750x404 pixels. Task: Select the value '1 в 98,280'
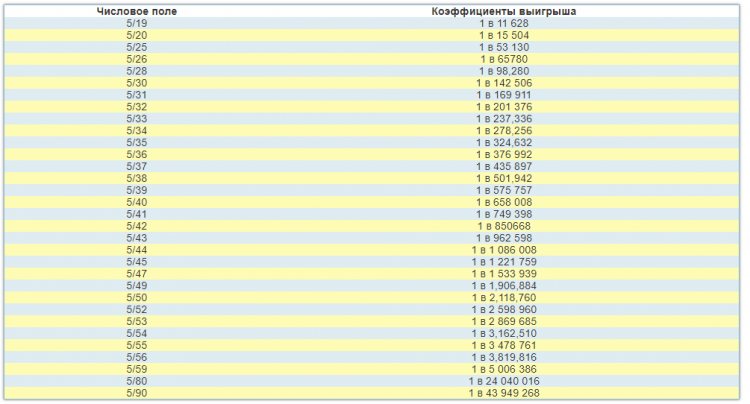tap(504, 71)
